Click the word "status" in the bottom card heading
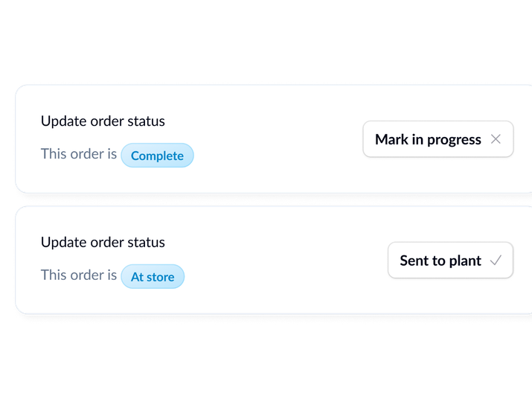This screenshot has height=399, width=532. [x=147, y=242]
